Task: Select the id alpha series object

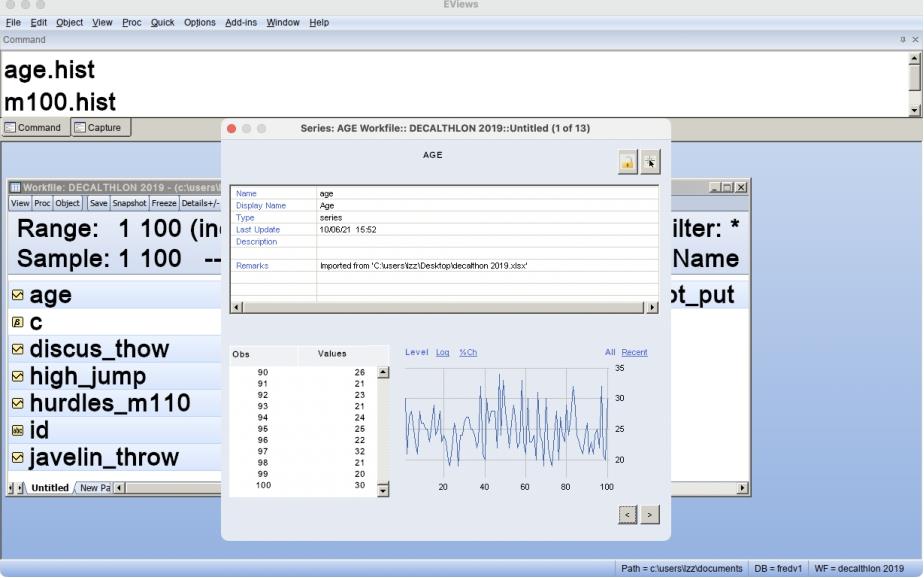Action: coord(38,430)
